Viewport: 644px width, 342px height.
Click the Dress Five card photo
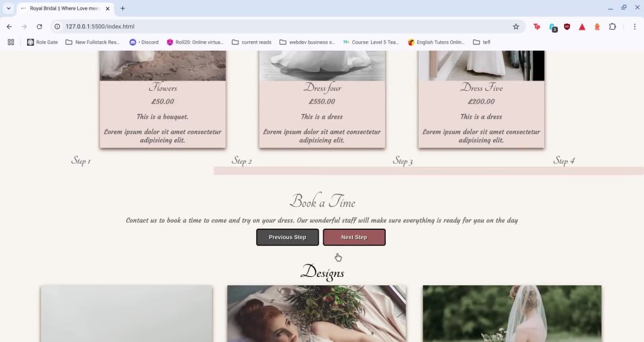pyautogui.click(x=481, y=66)
